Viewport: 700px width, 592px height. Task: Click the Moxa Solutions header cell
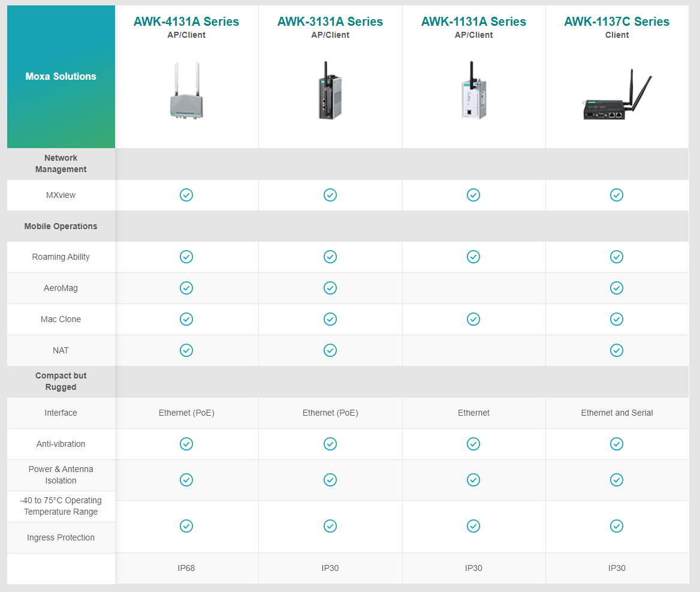61,76
